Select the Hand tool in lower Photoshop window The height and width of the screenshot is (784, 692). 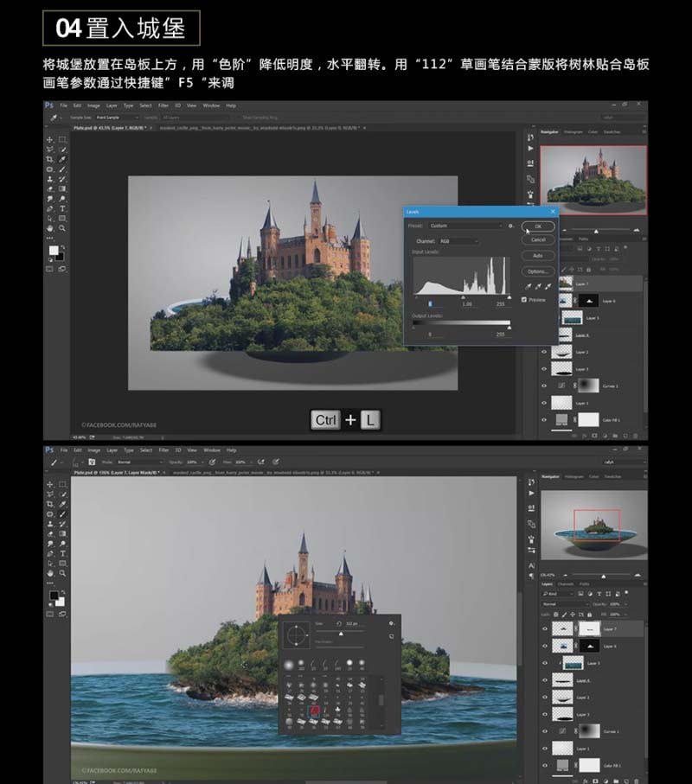pos(49,573)
